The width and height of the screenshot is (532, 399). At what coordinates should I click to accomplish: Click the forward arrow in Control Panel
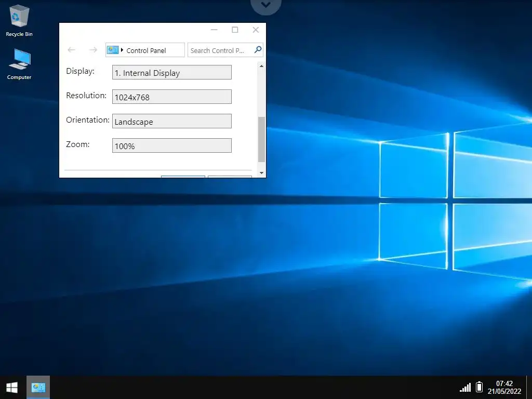pos(93,50)
